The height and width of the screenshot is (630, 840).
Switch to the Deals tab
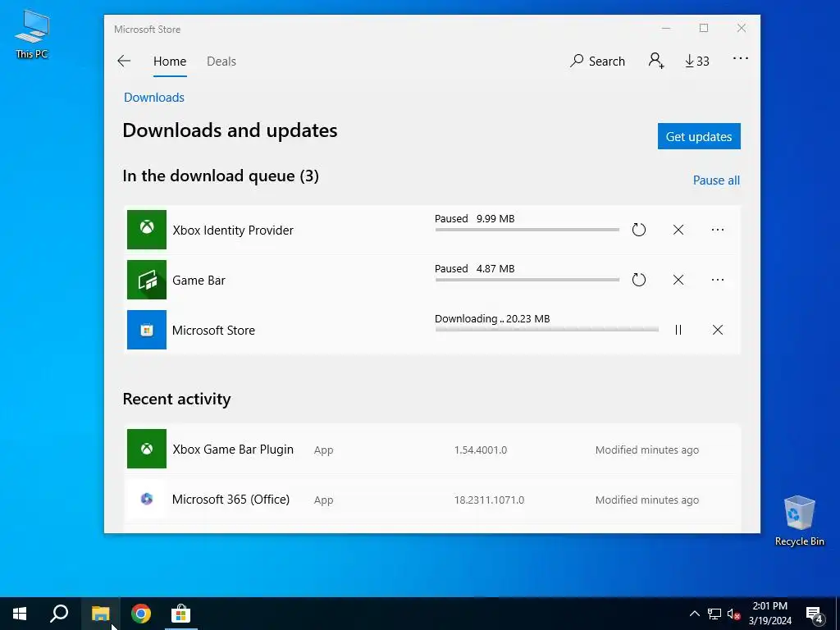pos(221,61)
